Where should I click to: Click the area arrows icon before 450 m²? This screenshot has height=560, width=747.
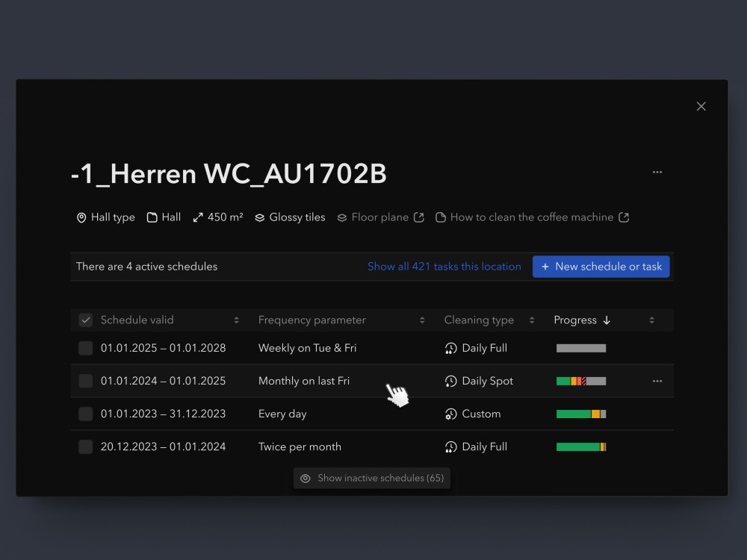pyautogui.click(x=198, y=217)
